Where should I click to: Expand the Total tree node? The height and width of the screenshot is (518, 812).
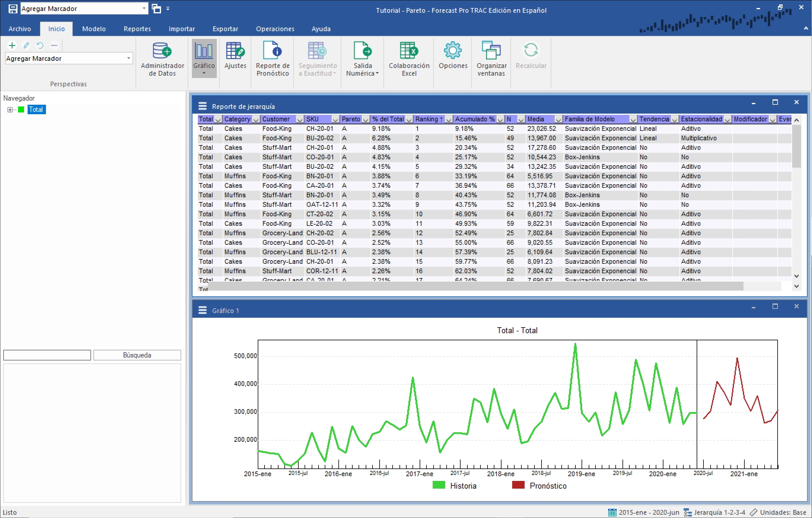pyautogui.click(x=10, y=109)
